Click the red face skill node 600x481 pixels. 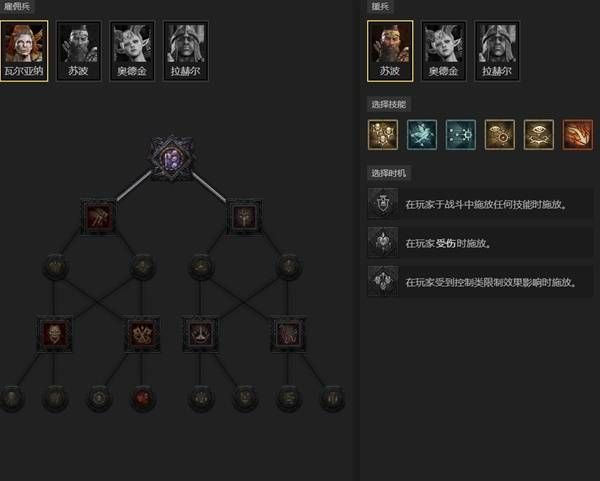[54, 334]
